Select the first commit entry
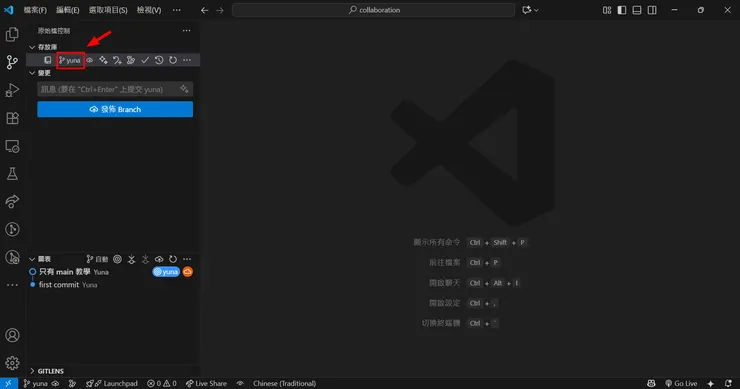The height and width of the screenshot is (389, 740). tap(59, 285)
